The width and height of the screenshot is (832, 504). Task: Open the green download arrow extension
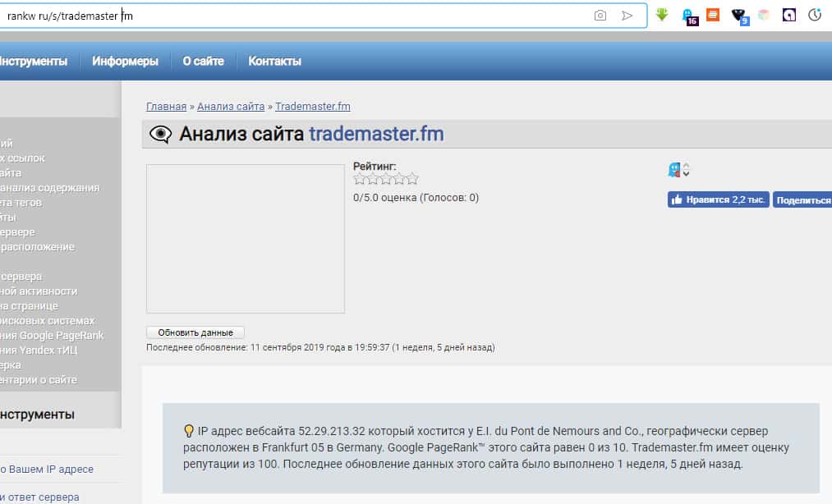coord(662,14)
